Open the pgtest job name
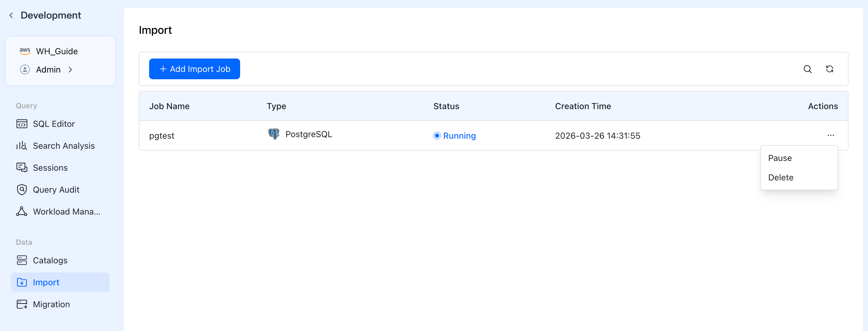The height and width of the screenshot is (331, 868). click(x=161, y=136)
